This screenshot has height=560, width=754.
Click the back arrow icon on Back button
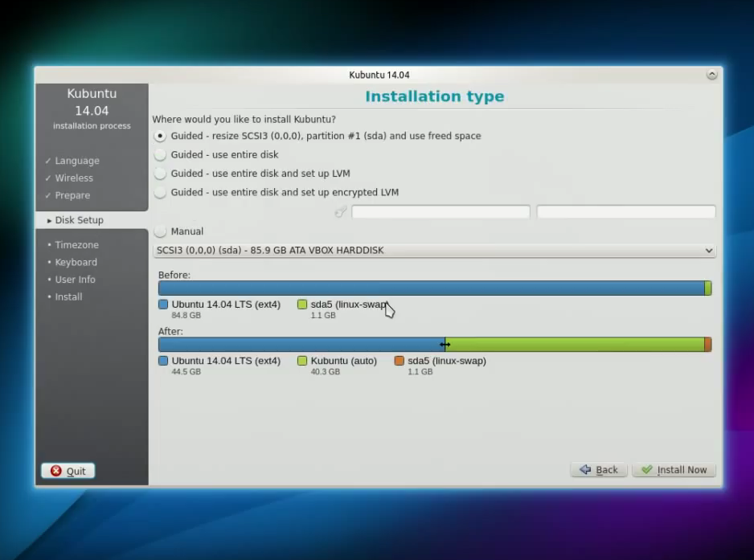coord(585,469)
